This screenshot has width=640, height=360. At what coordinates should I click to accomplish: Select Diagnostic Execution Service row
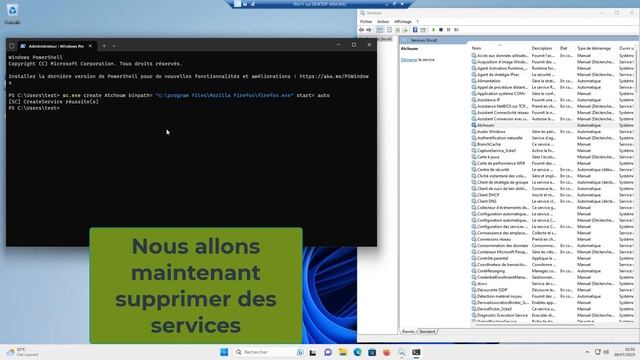point(553,315)
